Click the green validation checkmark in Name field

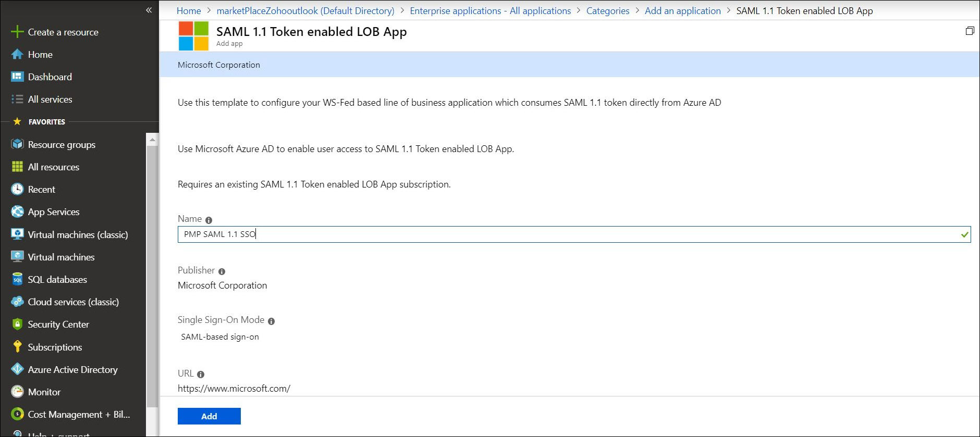click(x=965, y=235)
